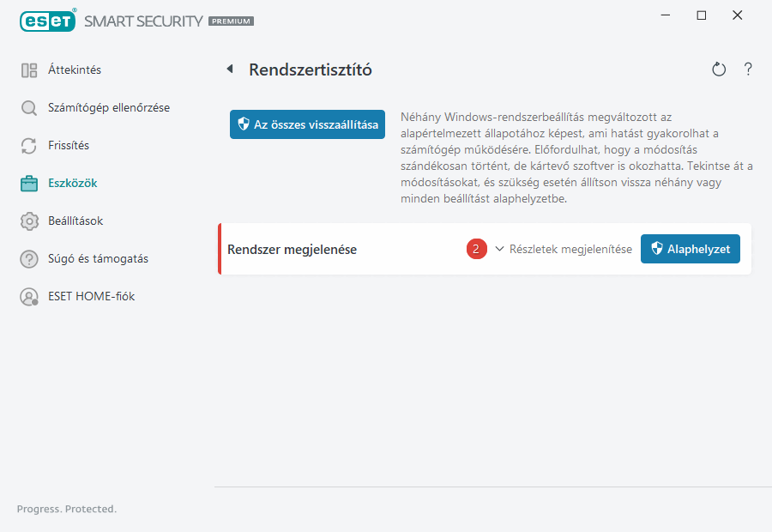
Task: Click Alaphelyzet for Rendszer megjelenése
Action: coord(691,249)
